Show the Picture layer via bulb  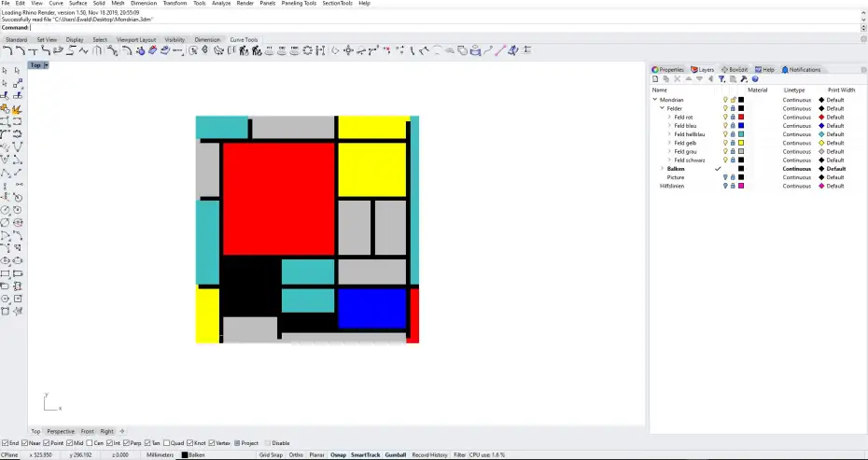(x=726, y=177)
